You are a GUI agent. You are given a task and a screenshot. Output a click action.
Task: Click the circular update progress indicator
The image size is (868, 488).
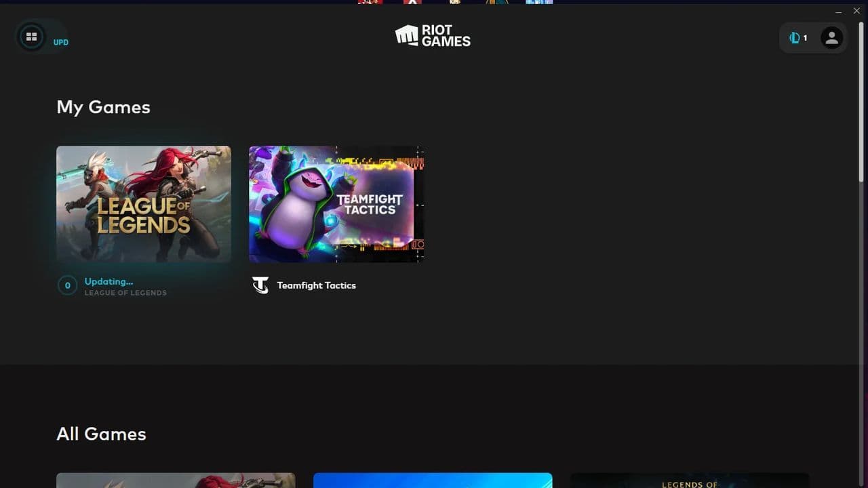(67, 285)
